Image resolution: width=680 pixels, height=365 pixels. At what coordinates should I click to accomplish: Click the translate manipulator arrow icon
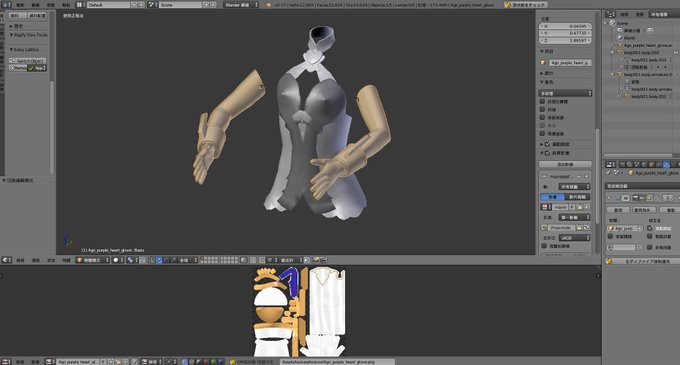pyautogui.click(x=159, y=260)
